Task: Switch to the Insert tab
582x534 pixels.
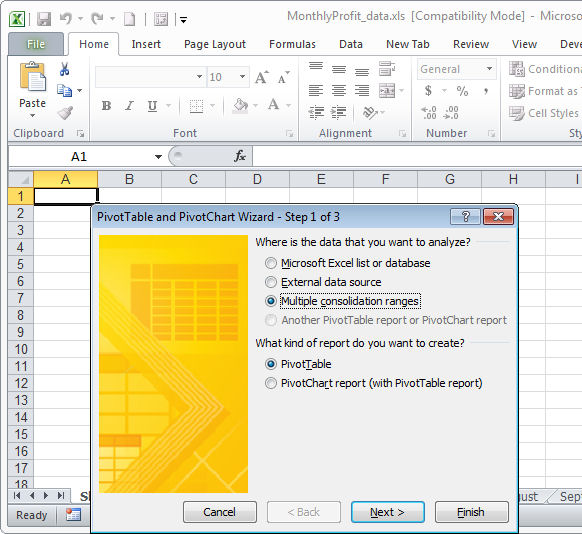Action: (146, 44)
